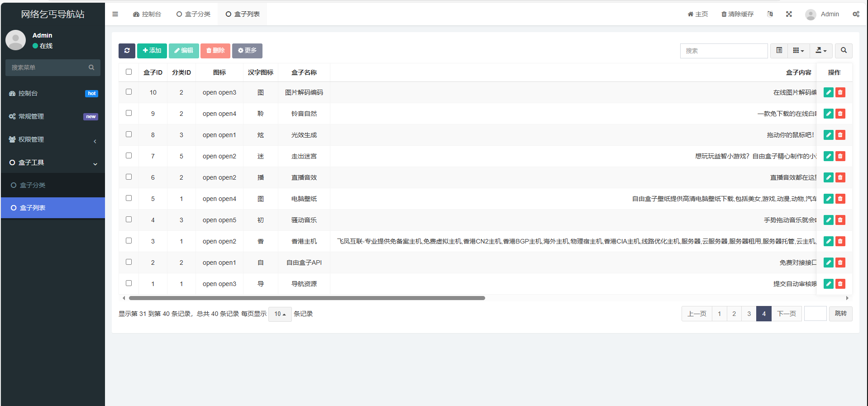
Task: Click 上一页 previous page button
Action: coord(696,314)
